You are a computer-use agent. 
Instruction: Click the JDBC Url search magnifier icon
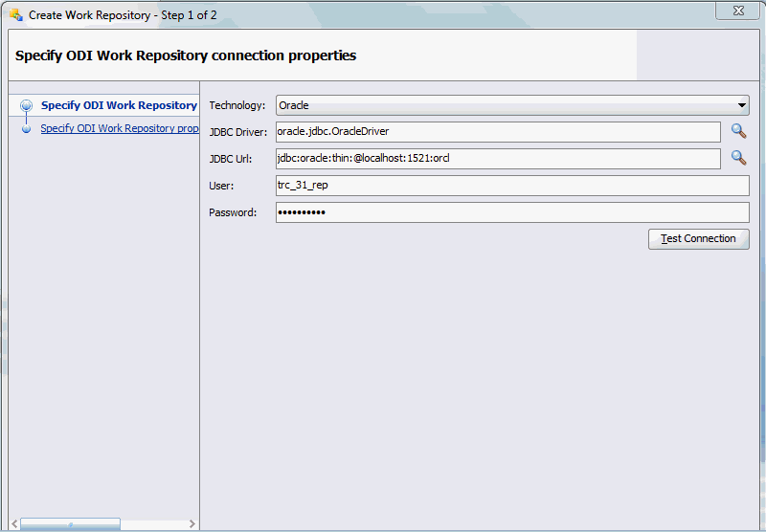pyautogui.click(x=738, y=158)
